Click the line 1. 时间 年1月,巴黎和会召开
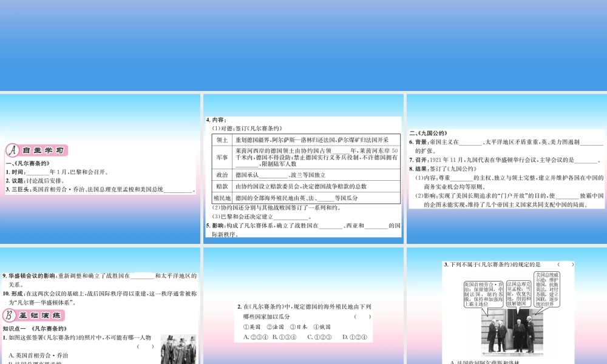This screenshot has width=607, height=364. (57, 172)
